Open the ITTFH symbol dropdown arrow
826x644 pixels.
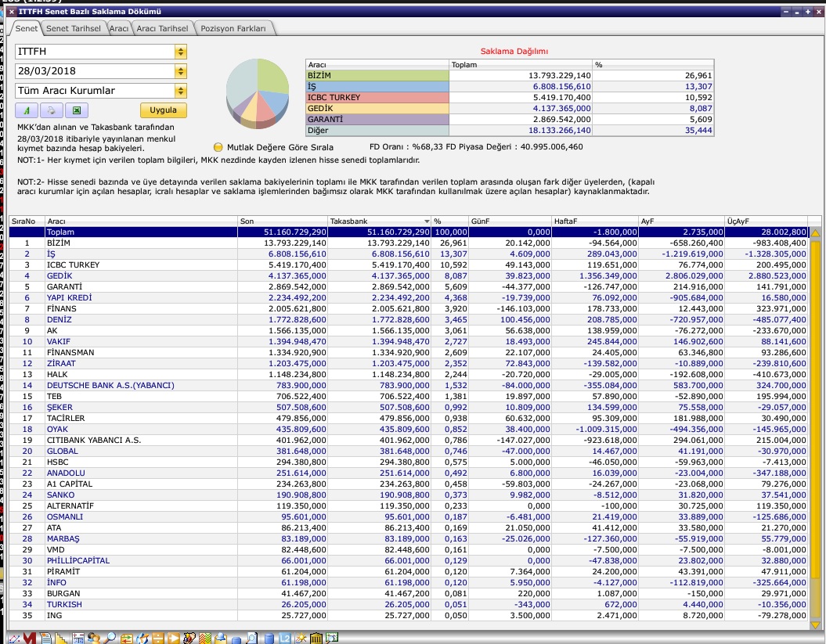(181, 52)
